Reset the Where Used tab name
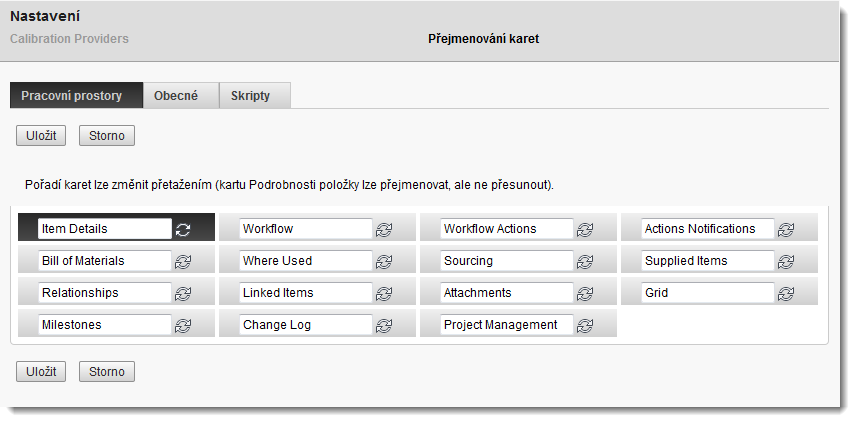Viewport: 855px width, 422px height. (x=384, y=261)
